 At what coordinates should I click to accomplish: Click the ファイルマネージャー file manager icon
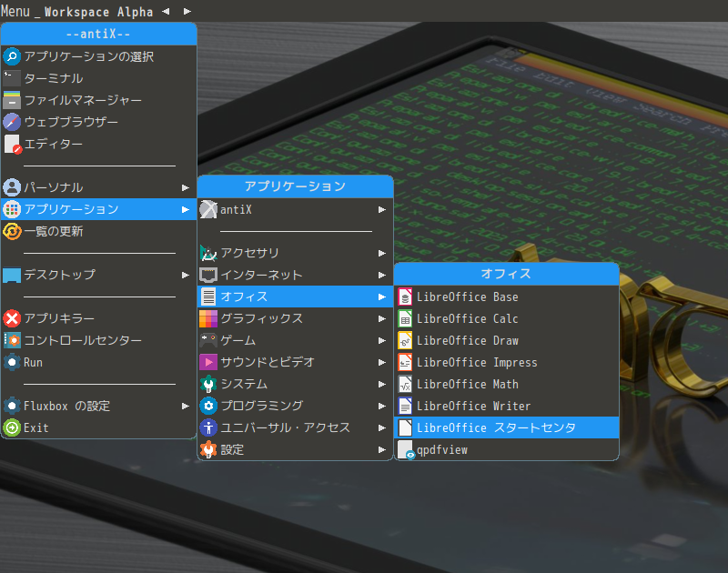pyautogui.click(x=12, y=100)
